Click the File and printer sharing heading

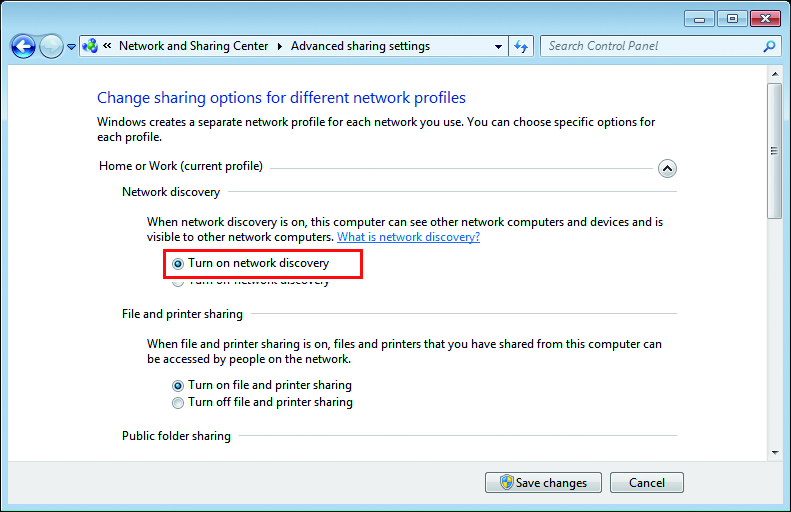[182, 314]
